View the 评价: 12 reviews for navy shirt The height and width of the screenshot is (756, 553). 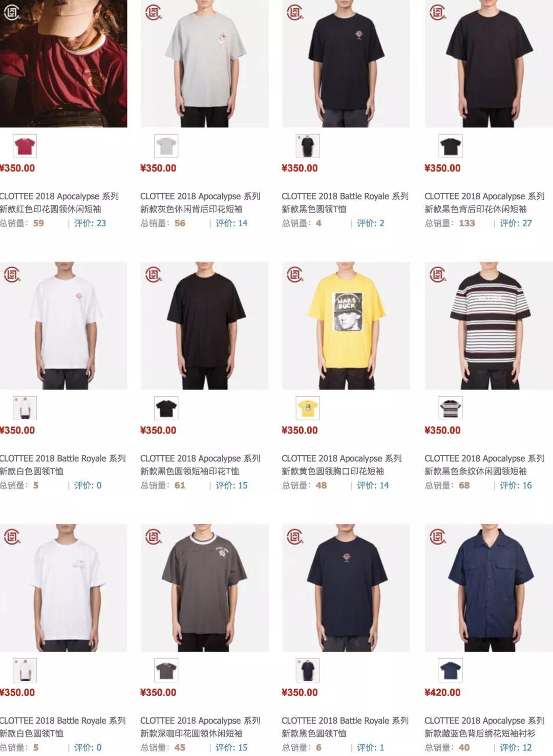tap(516, 747)
